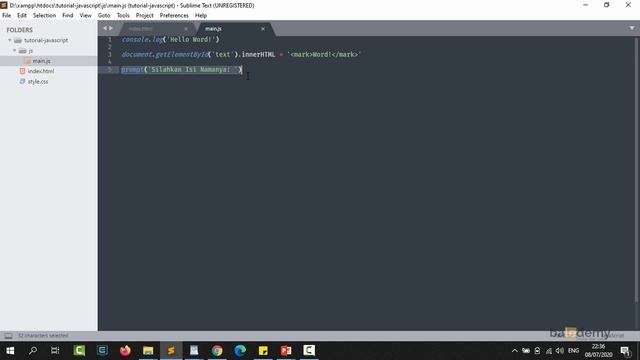The image size is (640, 360).
Task: Collapse the js folder arrow
Action: pyautogui.click(x=14, y=51)
